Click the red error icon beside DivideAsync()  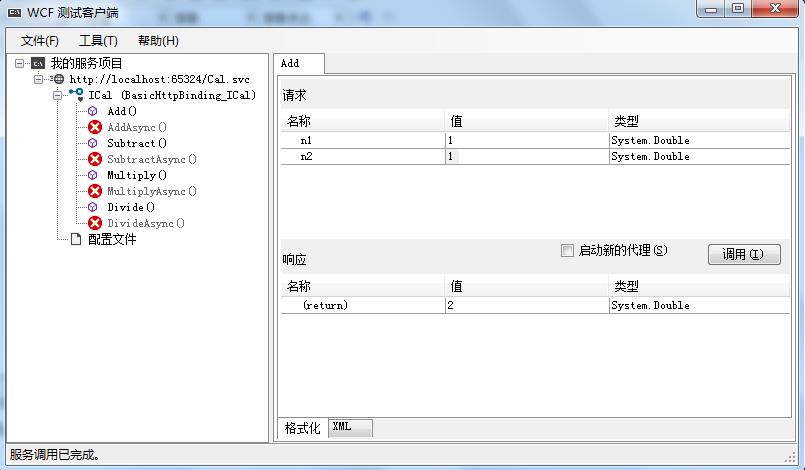click(95, 223)
